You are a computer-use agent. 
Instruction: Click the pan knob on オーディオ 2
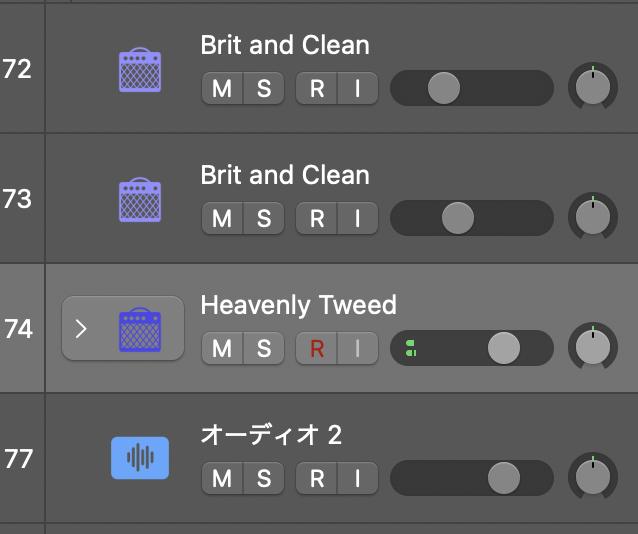tap(593, 478)
